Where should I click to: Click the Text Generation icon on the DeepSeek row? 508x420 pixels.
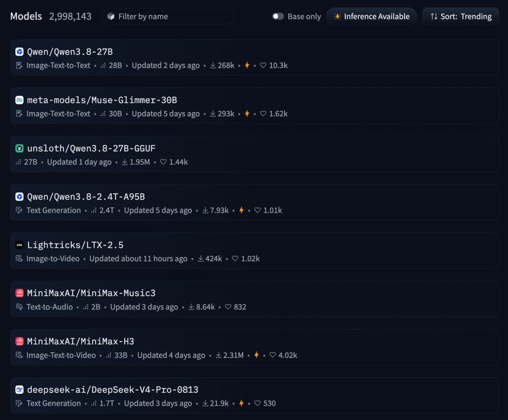[19, 403]
